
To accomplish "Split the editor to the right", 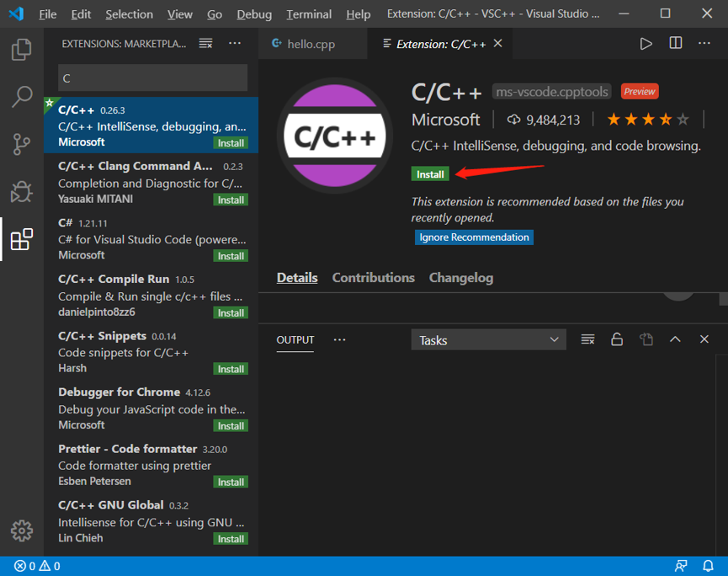I will [x=676, y=43].
